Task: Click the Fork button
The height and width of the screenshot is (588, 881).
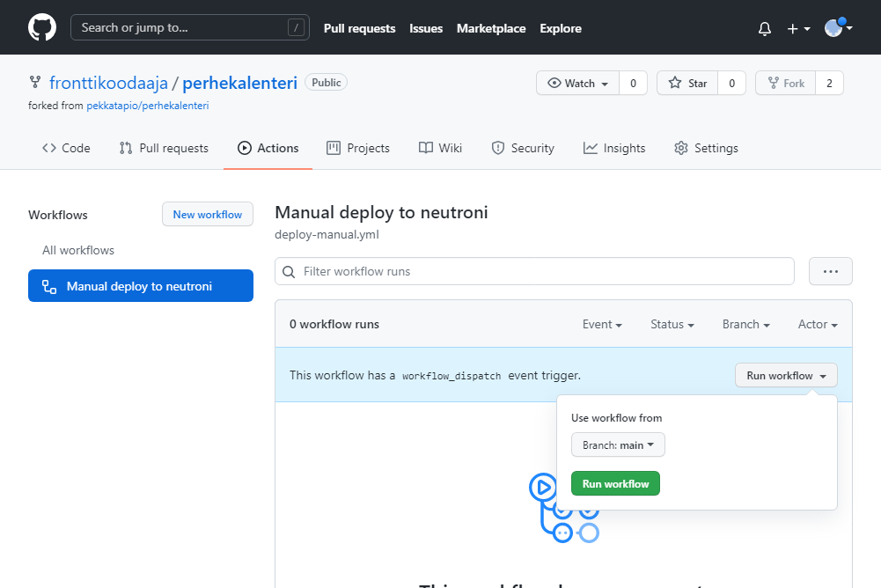Action: [785, 84]
